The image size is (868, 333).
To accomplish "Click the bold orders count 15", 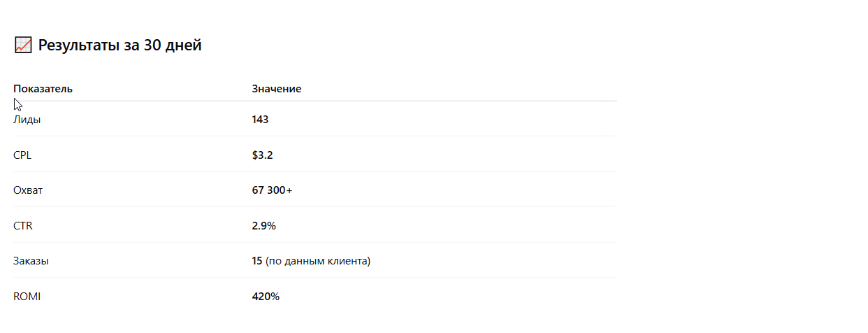I will (257, 261).
